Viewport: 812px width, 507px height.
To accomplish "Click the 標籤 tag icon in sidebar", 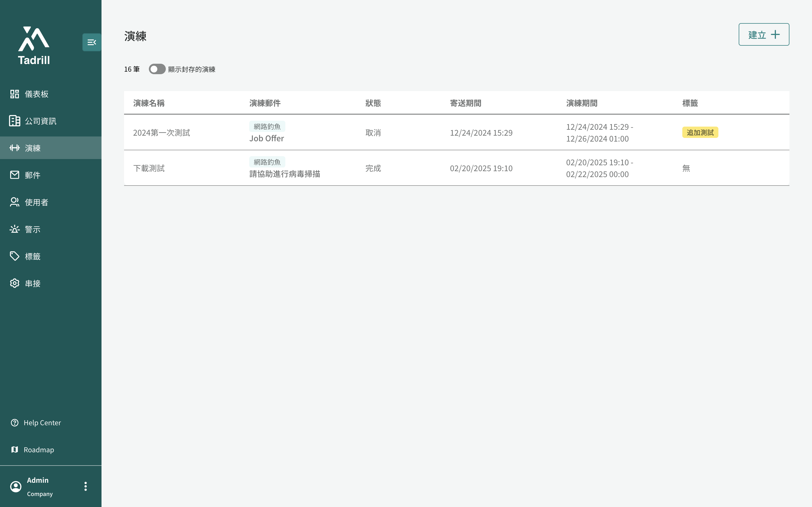I will click(14, 256).
